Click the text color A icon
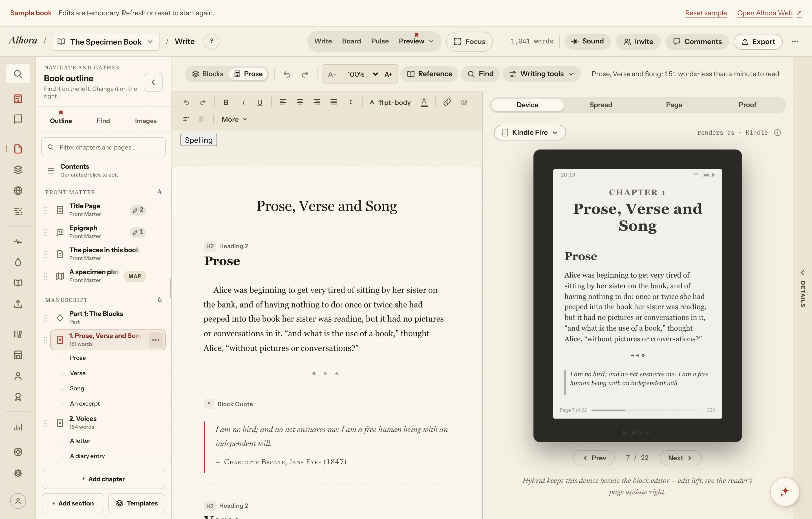812x519 pixels. [424, 102]
